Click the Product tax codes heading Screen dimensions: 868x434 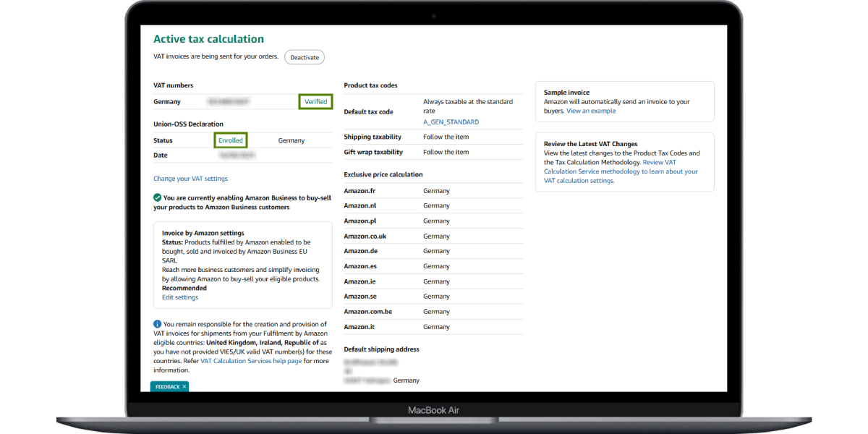[x=370, y=85]
